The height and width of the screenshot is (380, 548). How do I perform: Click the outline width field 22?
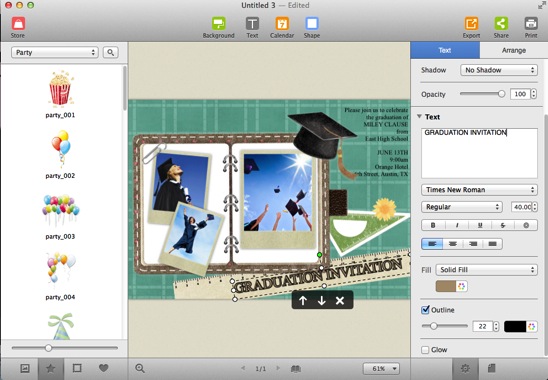click(x=482, y=327)
